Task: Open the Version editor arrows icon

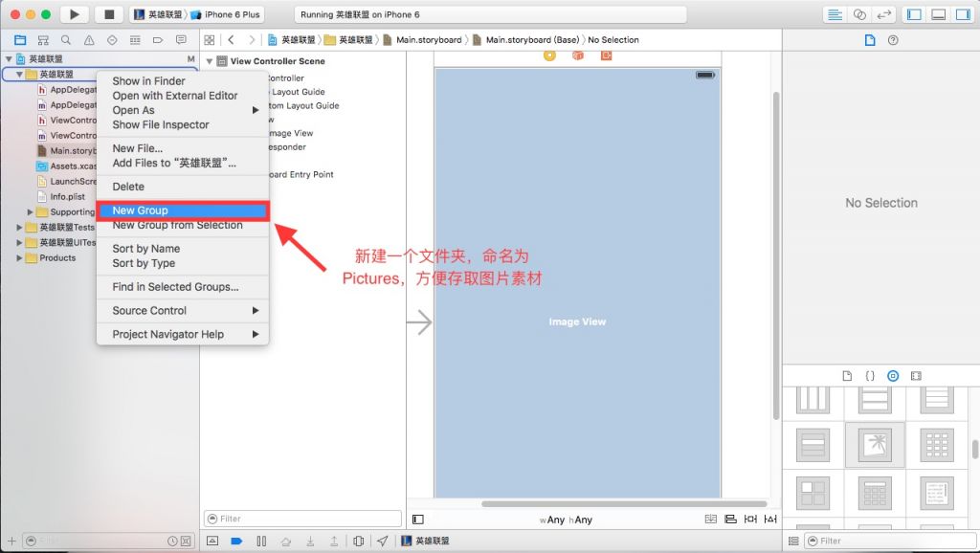Action: coord(884,14)
